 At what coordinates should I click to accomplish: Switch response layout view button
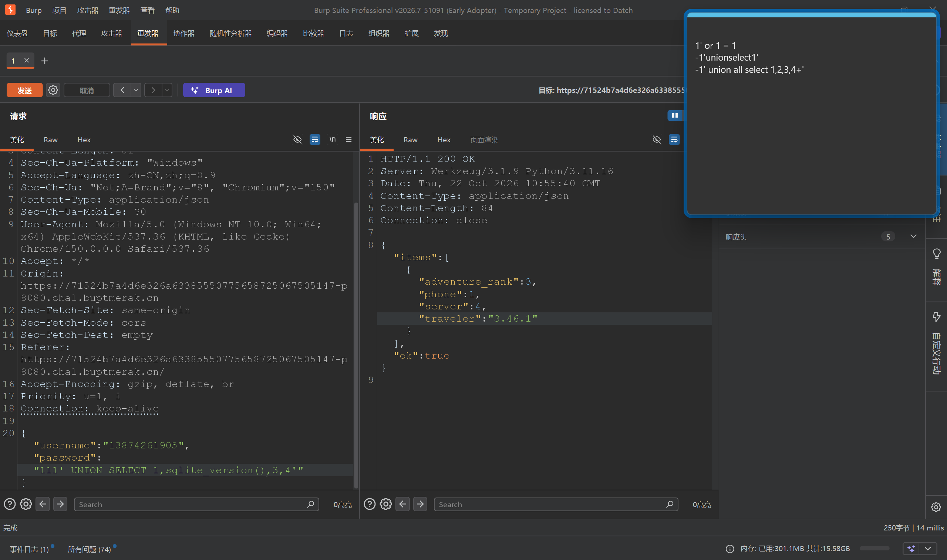[675, 115]
